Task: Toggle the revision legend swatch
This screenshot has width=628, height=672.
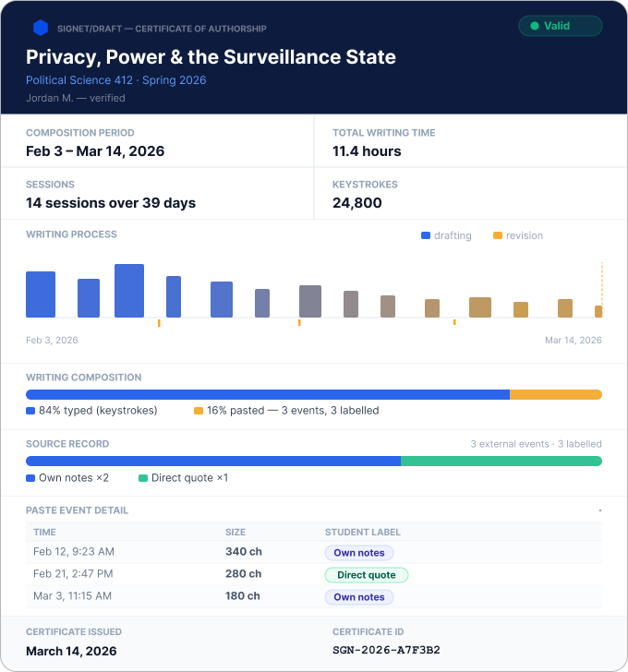Action: [498, 235]
